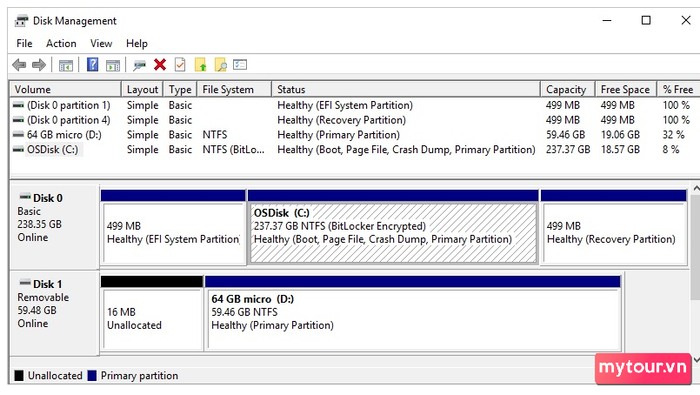
Task: Click the folder with magnifier icon
Action: [x=221, y=65]
